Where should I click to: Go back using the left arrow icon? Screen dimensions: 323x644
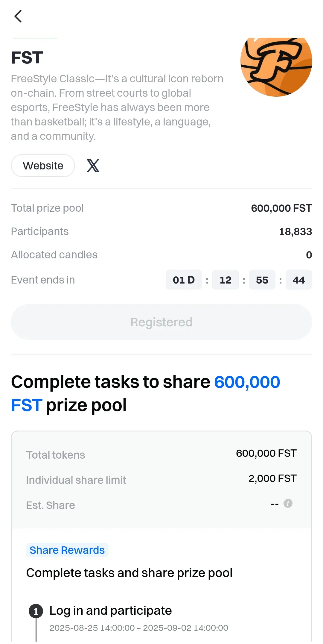tap(18, 16)
